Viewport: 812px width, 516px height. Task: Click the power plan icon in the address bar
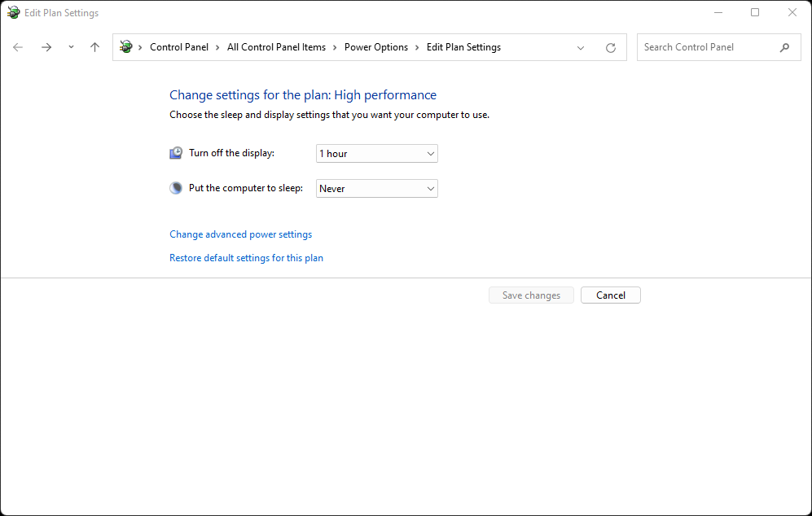tap(125, 46)
